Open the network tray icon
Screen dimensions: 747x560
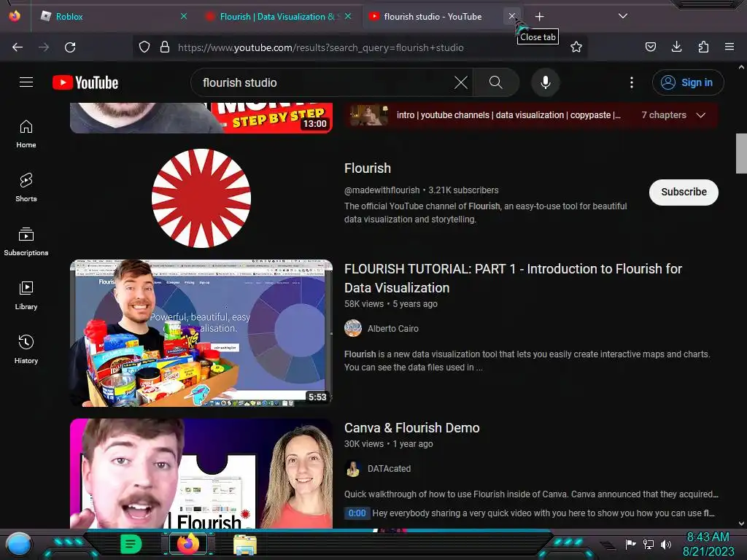pos(648,544)
